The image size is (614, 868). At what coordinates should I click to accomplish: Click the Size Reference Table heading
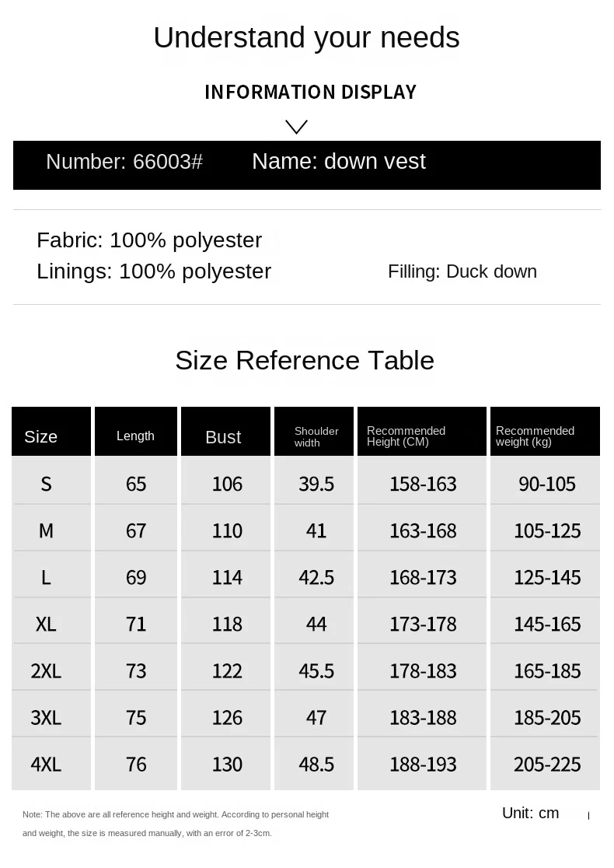point(305,360)
